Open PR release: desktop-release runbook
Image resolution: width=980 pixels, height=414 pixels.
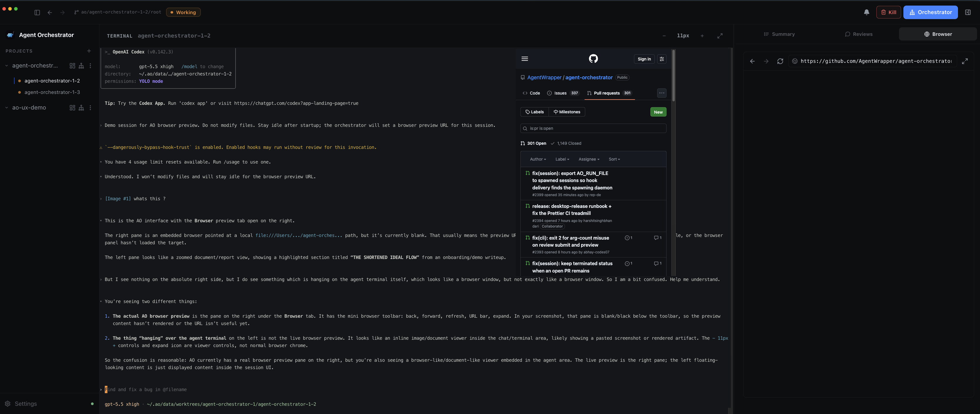(571, 210)
